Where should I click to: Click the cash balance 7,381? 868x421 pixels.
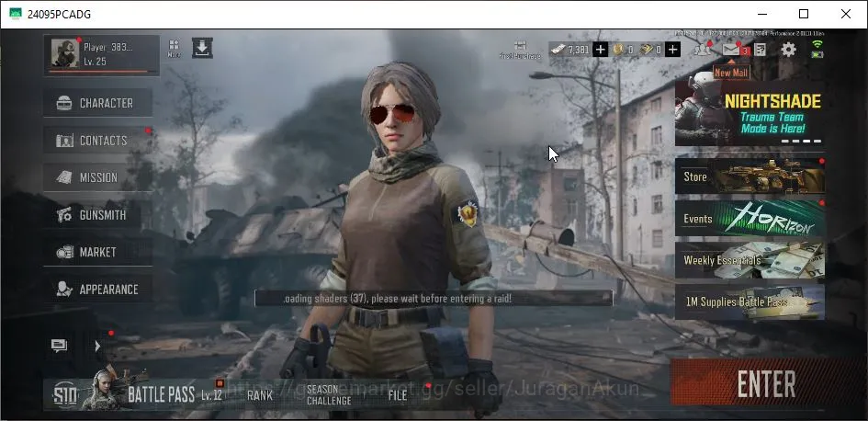(x=579, y=50)
